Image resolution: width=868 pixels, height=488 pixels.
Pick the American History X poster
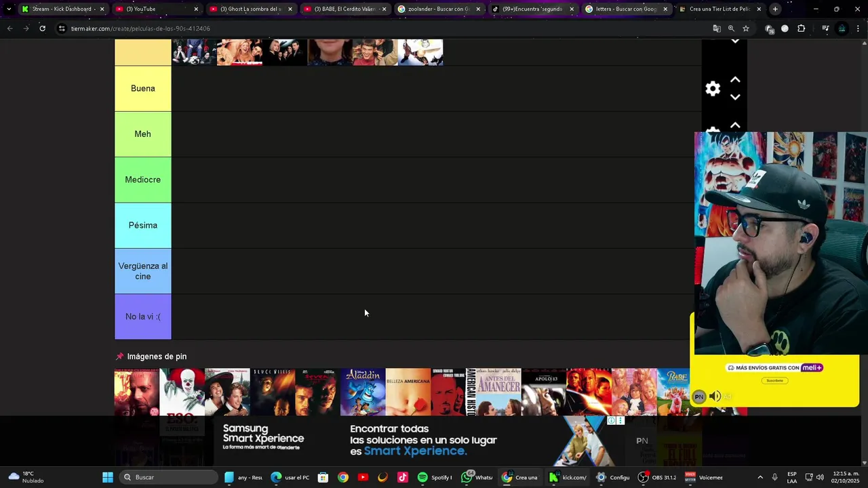[454, 392]
